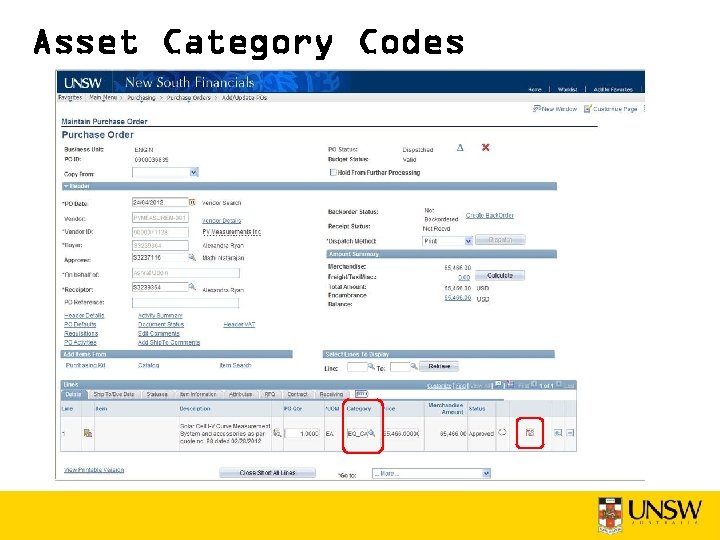Open the View Printable Version link
The height and width of the screenshot is (540, 720).
point(94,470)
